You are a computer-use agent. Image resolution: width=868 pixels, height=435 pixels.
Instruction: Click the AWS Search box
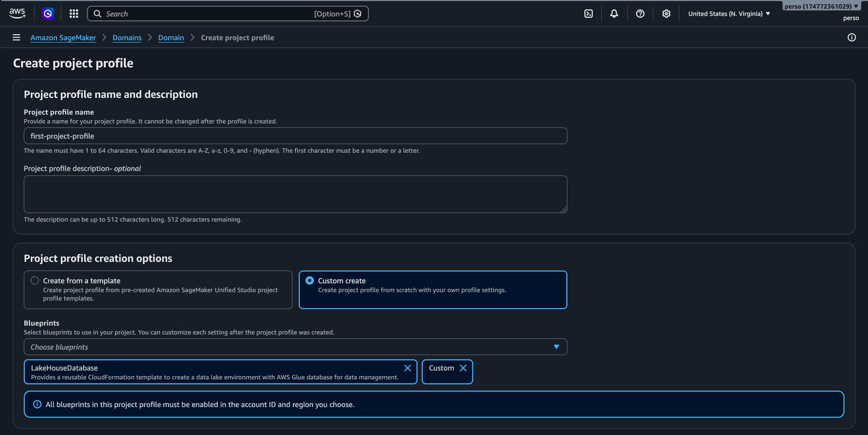click(228, 14)
